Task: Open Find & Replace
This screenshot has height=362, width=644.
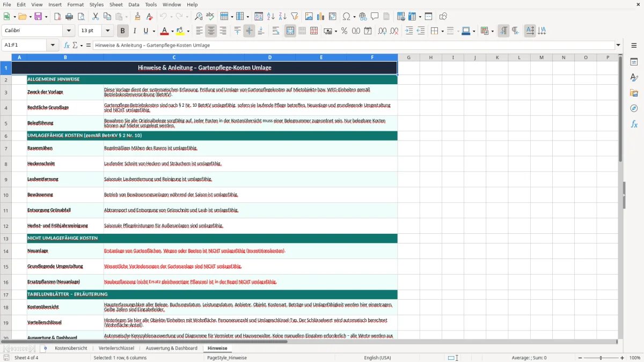Action: point(199,17)
